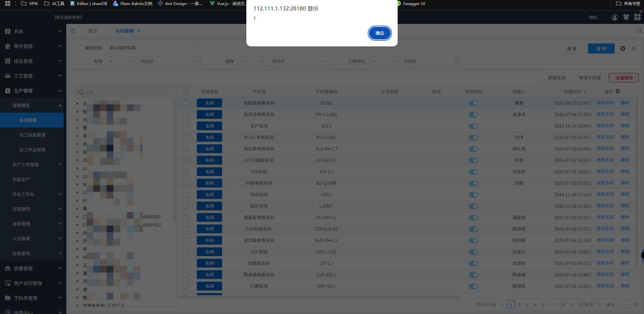Tick the select-all checkbox in the table header
Image resolution: width=644 pixels, height=314 pixels.
click(x=185, y=91)
